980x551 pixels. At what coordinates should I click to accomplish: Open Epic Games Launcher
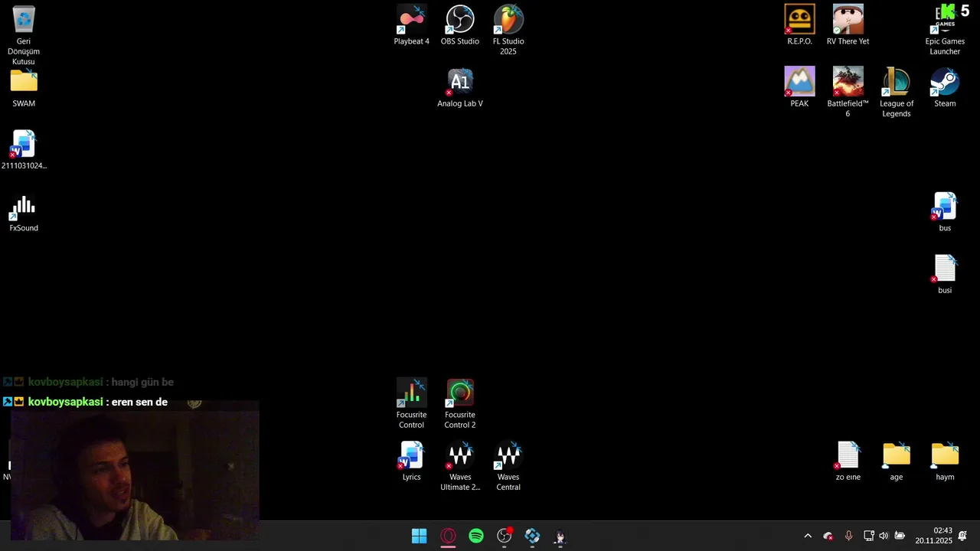coord(945,31)
